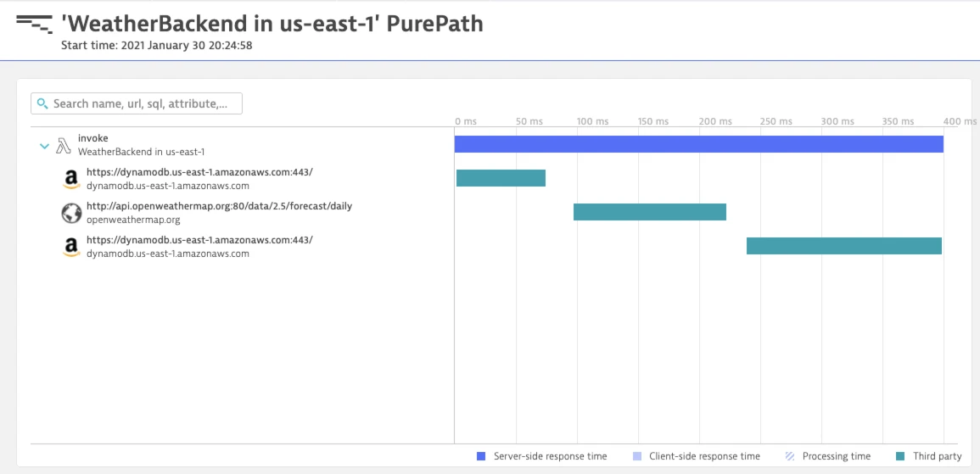980x474 pixels.
Task: Click the first dynamodb teal timing bar
Action: (x=501, y=178)
